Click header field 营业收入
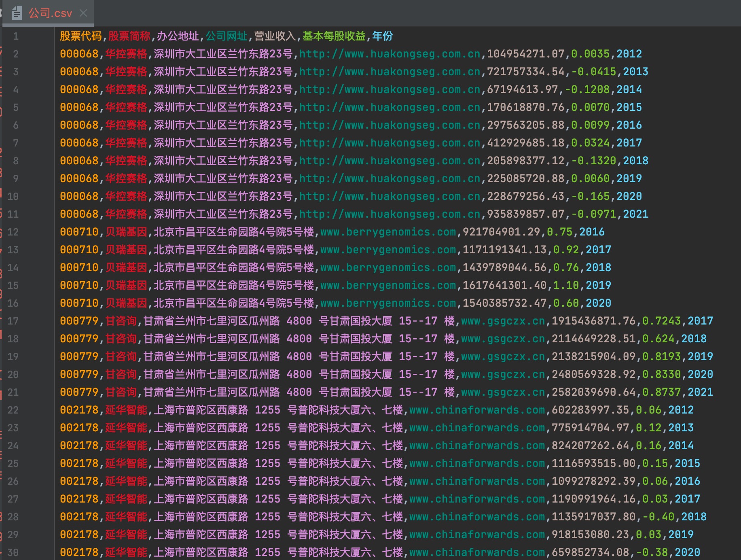Screen dimensions: 741x560 coord(275,36)
